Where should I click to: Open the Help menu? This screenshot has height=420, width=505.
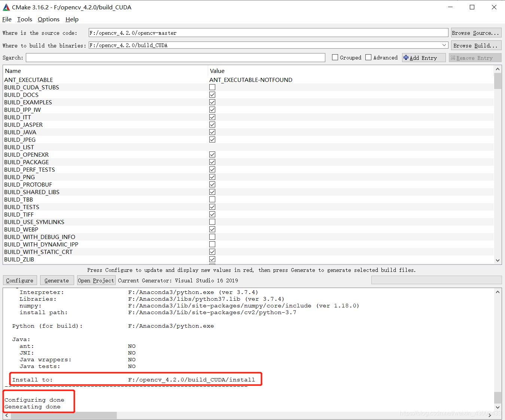point(72,19)
